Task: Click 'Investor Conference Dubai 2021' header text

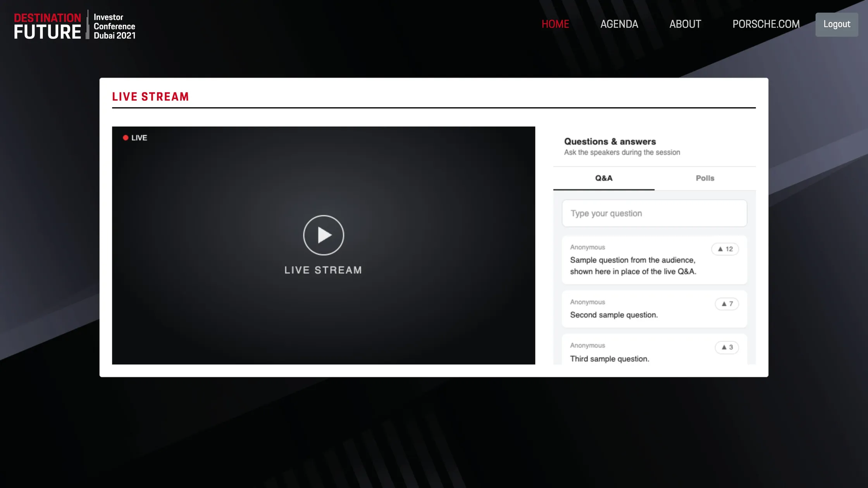Action: pyautogui.click(x=114, y=26)
